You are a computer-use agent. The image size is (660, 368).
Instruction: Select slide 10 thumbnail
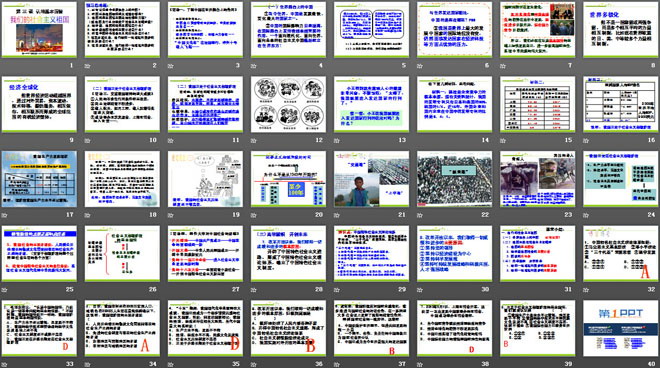click(122, 104)
